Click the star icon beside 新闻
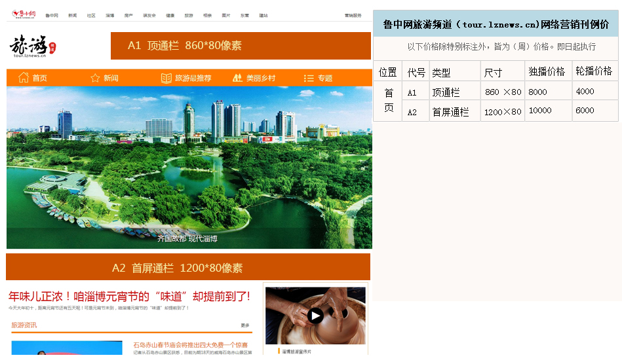The height and width of the screenshot is (364, 622). tap(95, 78)
